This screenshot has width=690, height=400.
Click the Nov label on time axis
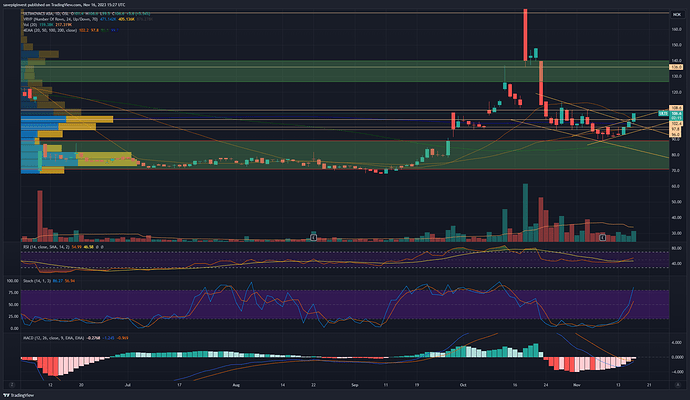click(x=576, y=385)
